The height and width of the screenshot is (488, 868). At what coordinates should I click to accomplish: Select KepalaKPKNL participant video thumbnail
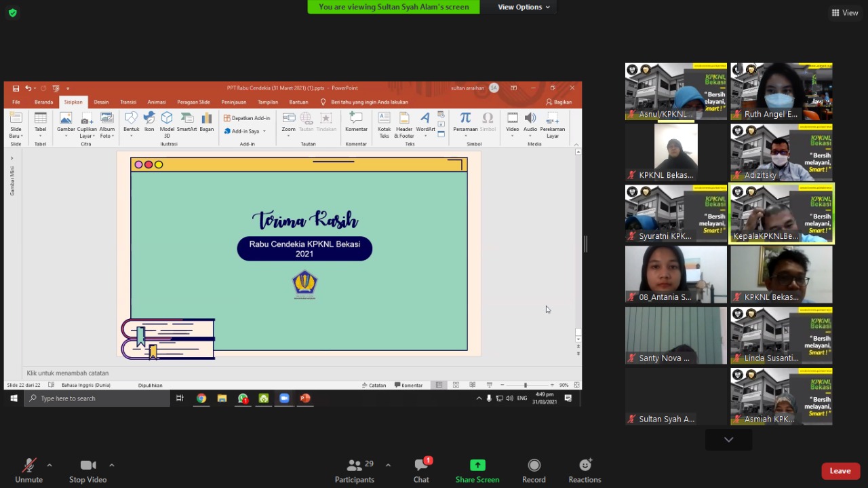(x=781, y=213)
